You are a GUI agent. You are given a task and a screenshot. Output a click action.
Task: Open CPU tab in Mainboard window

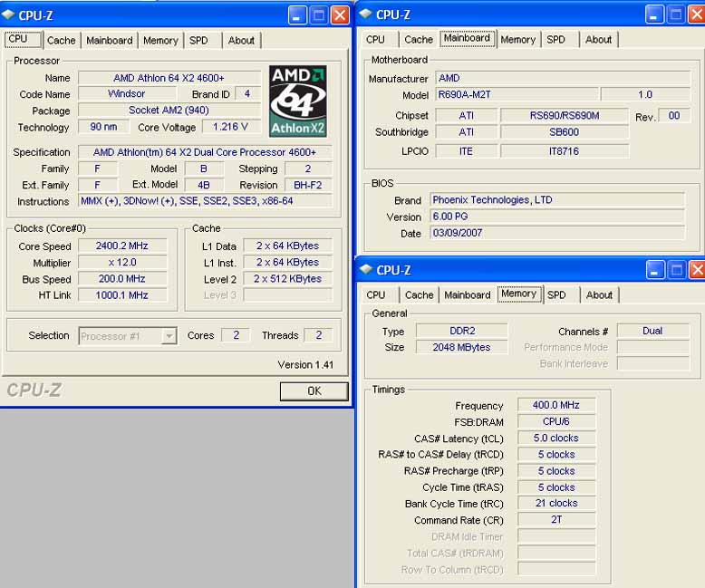pos(375,40)
